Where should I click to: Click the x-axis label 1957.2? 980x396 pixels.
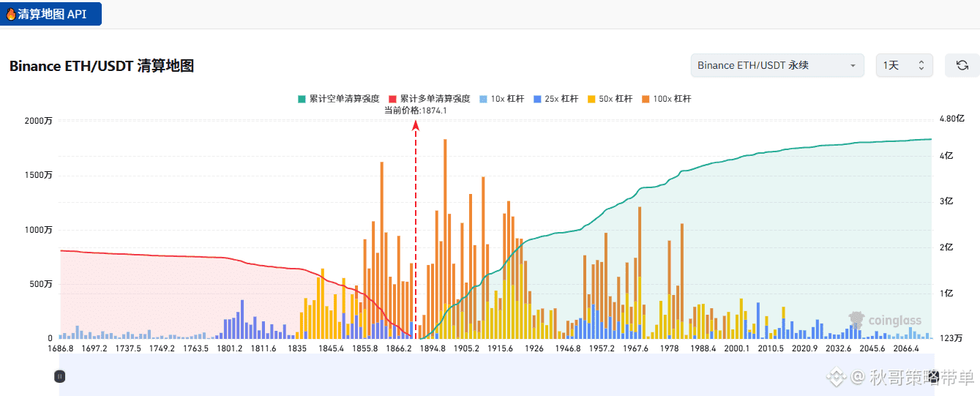[602, 348]
